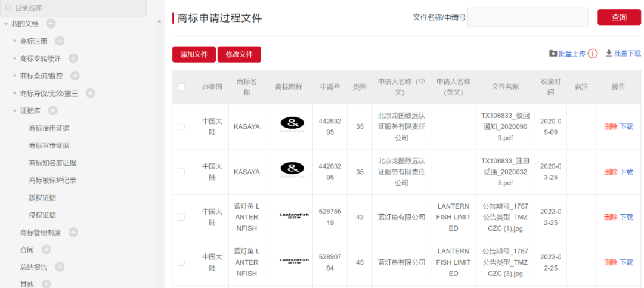Click the plus icon beside 合同
Screen dimensions: 644x288
tap(46, 249)
